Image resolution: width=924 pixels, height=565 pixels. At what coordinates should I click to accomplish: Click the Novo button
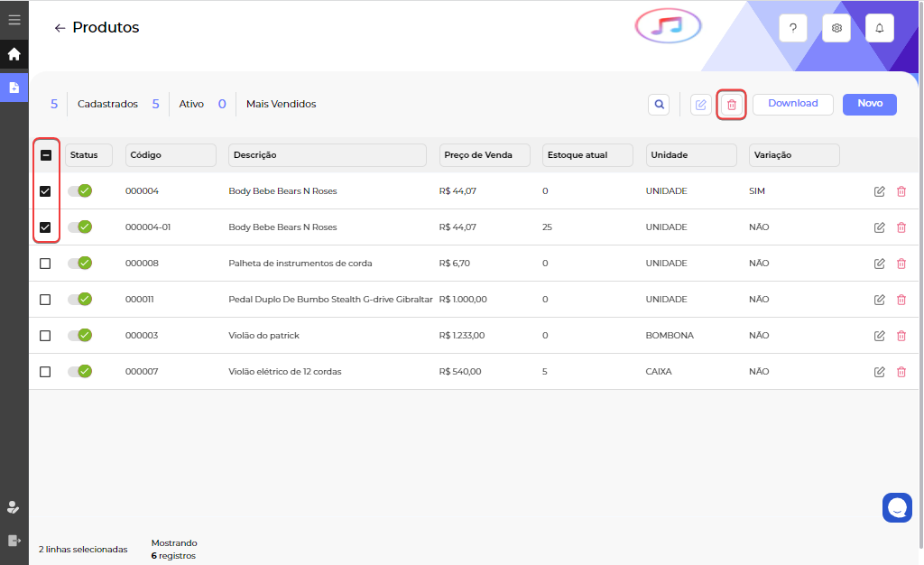pos(869,104)
